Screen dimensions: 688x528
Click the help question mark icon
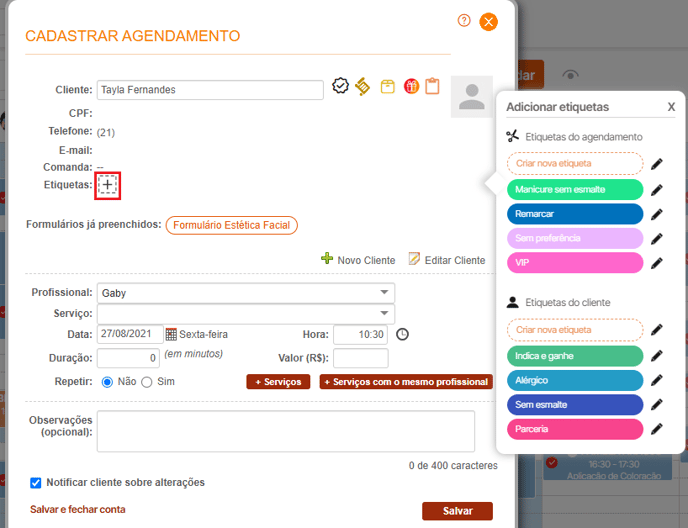point(464,20)
